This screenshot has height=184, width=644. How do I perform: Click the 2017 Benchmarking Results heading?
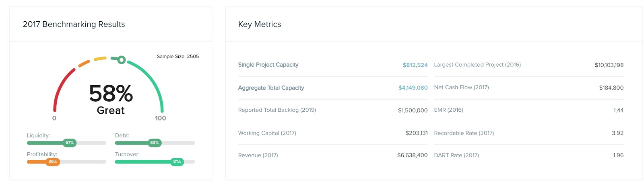(74, 24)
